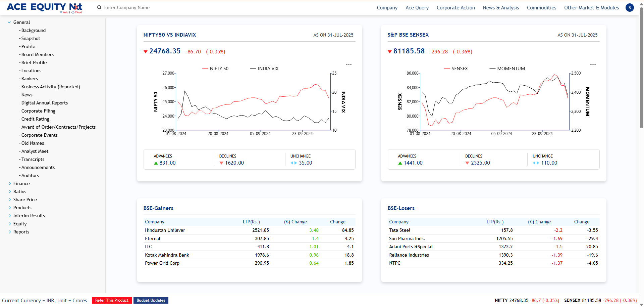Collapse the General tree section

point(9,23)
